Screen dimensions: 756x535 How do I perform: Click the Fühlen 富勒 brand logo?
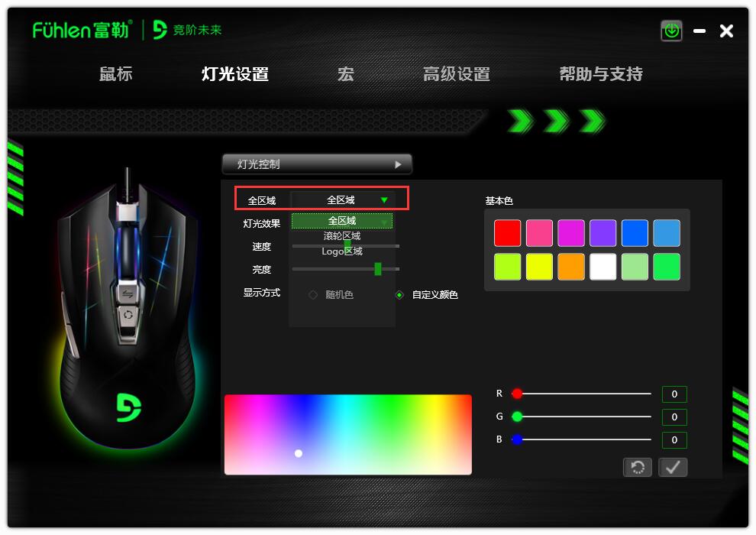coord(79,30)
